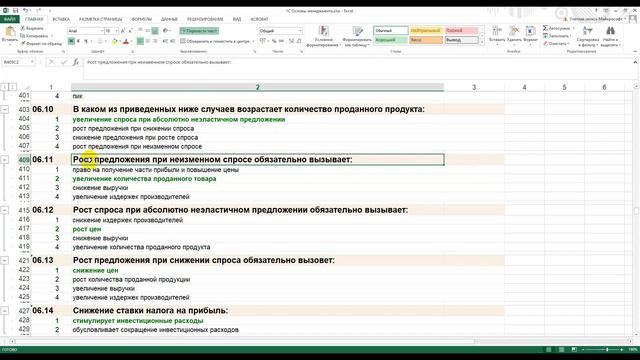This screenshot has width=640, height=360.
Task: Click AutoSum (Автосумма) sigma button
Action: point(558,28)
